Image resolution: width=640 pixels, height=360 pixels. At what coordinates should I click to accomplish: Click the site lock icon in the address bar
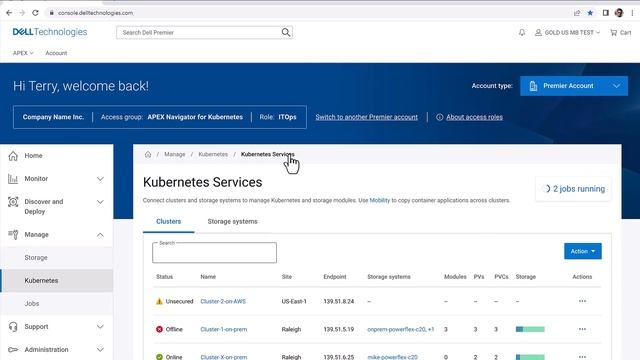click(x=51, y=13)
